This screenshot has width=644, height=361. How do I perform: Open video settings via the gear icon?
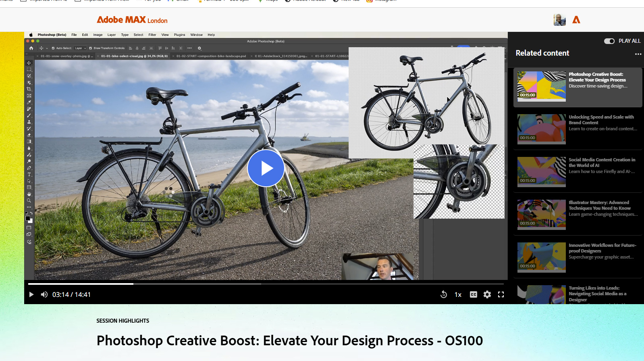click(487, 294)
